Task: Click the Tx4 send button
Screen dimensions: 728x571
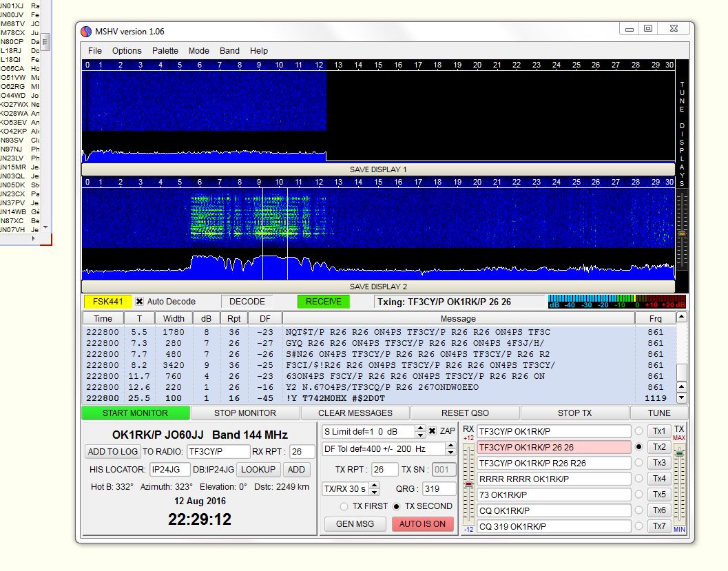Action: (659, 478)
